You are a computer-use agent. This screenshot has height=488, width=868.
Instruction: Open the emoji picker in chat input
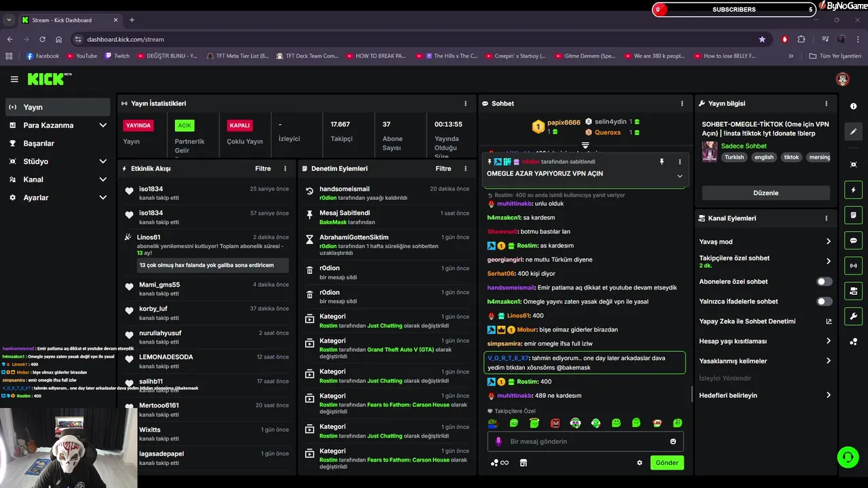tap(673, 441)
